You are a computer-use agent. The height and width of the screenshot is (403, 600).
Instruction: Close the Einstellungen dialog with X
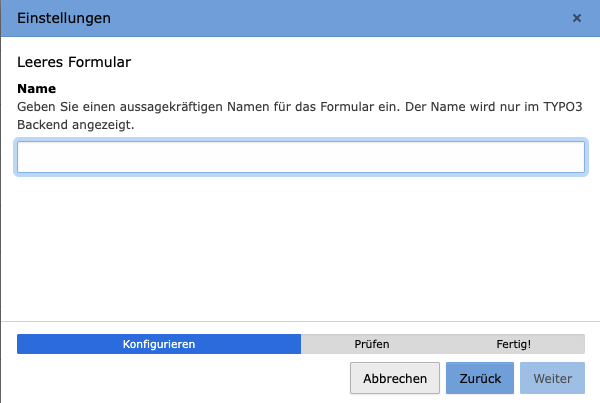(x=576, y=18)
